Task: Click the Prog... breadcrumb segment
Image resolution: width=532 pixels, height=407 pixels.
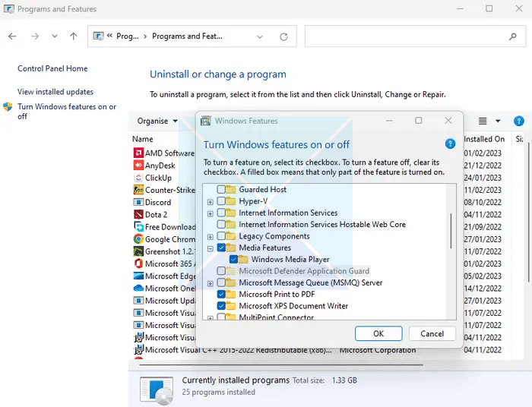Action: [128, 36]
